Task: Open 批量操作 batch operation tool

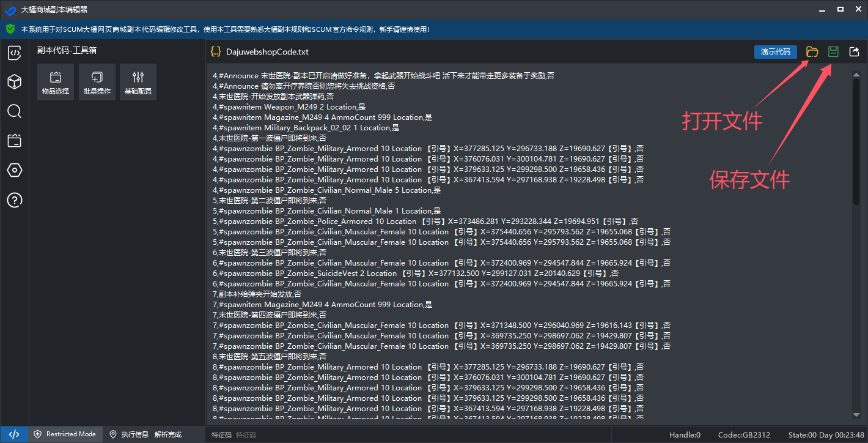Action: [x=97, y=82]
